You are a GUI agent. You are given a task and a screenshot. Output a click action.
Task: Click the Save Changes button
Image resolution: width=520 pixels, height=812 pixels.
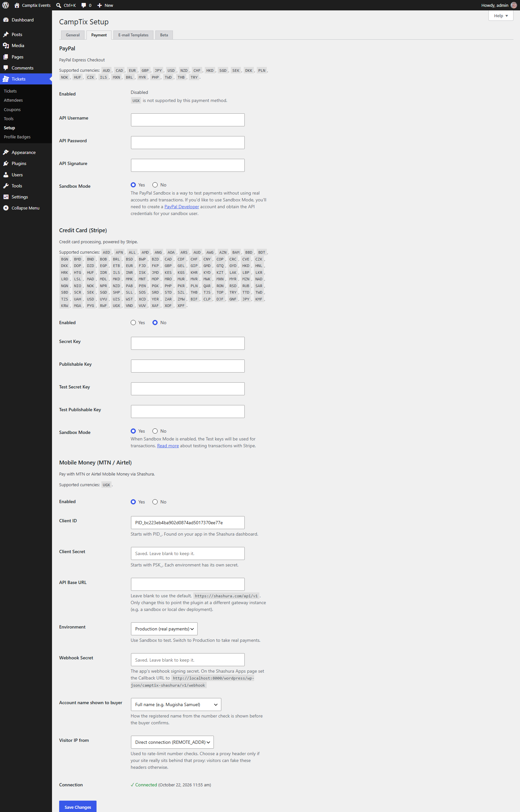[x=78, y=807]
